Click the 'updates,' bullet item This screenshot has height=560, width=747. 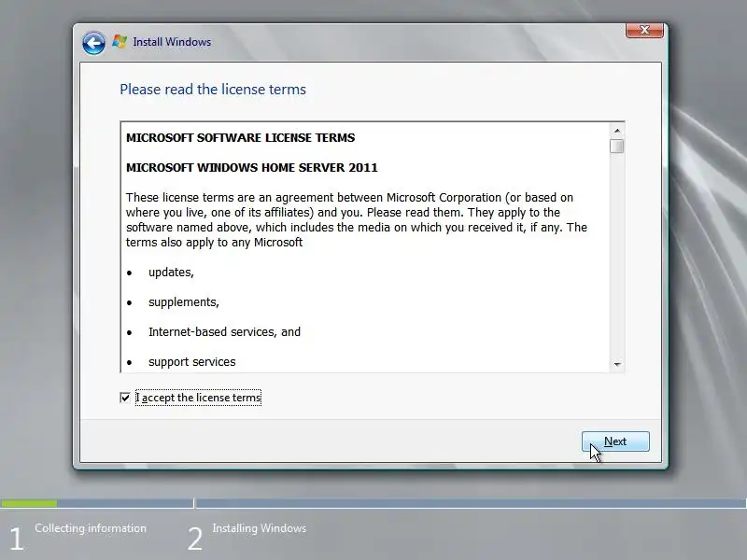(x=171, y=273)
